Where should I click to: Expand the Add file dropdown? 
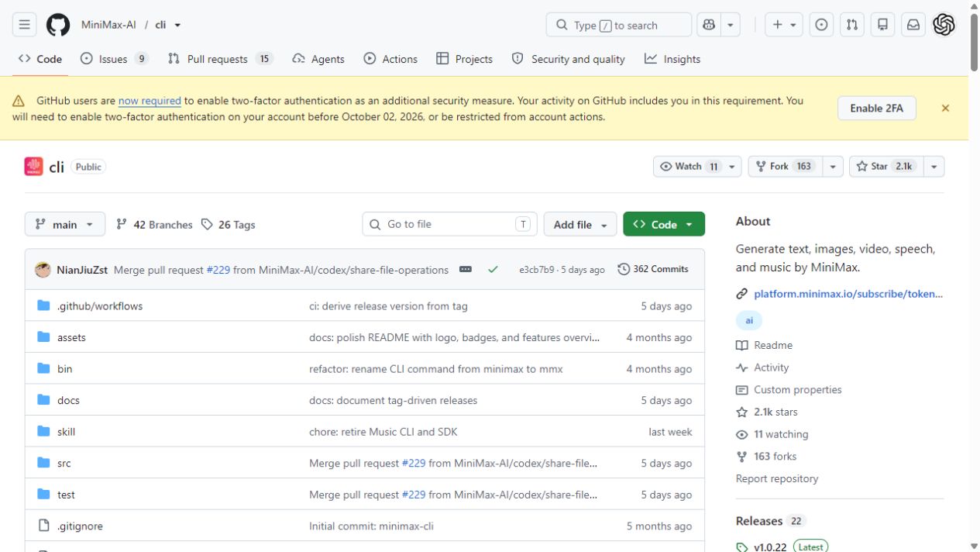[580, 224]
